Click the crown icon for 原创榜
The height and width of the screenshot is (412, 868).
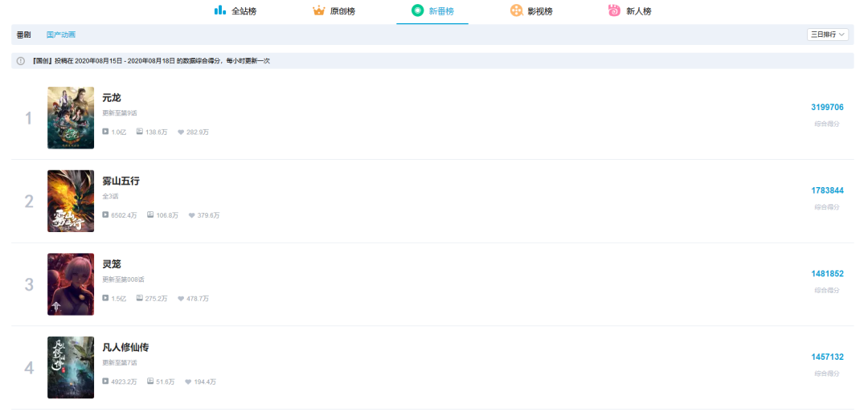(x=318, y=10)
